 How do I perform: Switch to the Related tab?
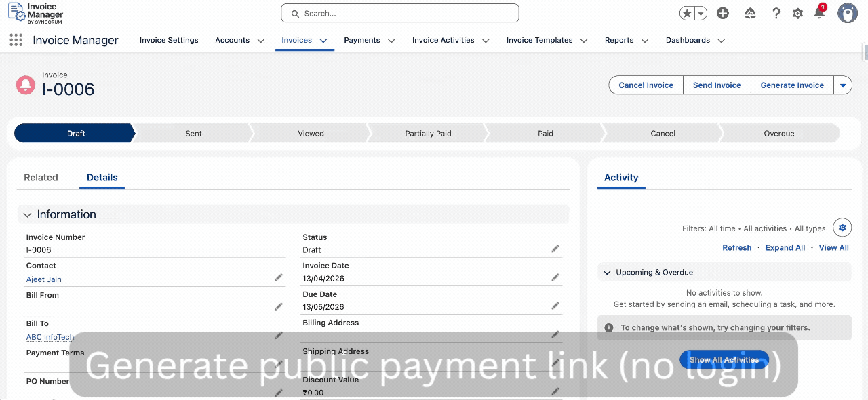click(41, 177)
